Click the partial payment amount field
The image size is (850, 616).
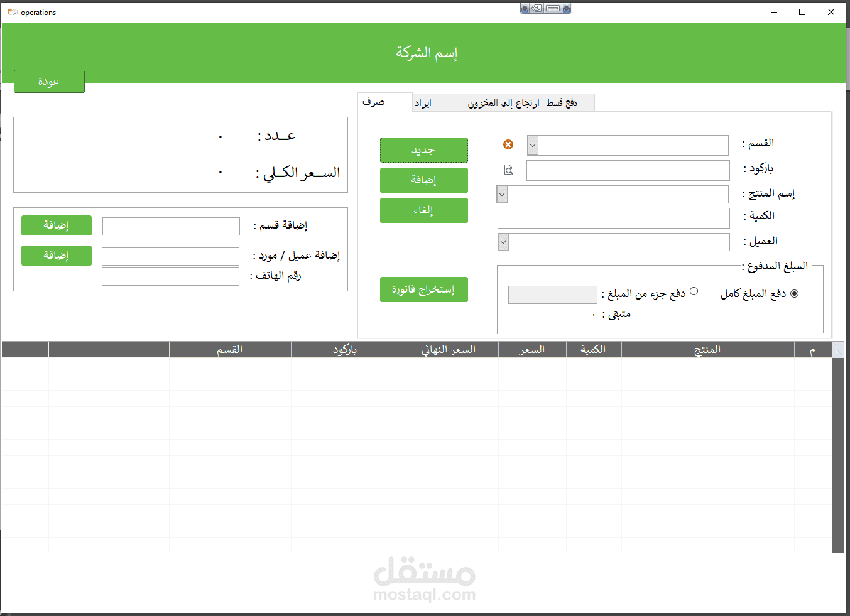coord(553,294)
